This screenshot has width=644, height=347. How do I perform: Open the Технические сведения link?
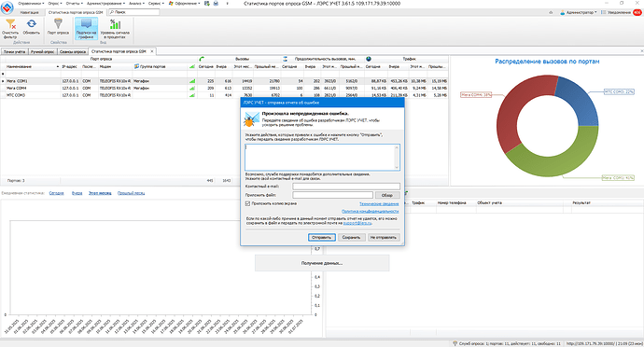tap(379, 203)
